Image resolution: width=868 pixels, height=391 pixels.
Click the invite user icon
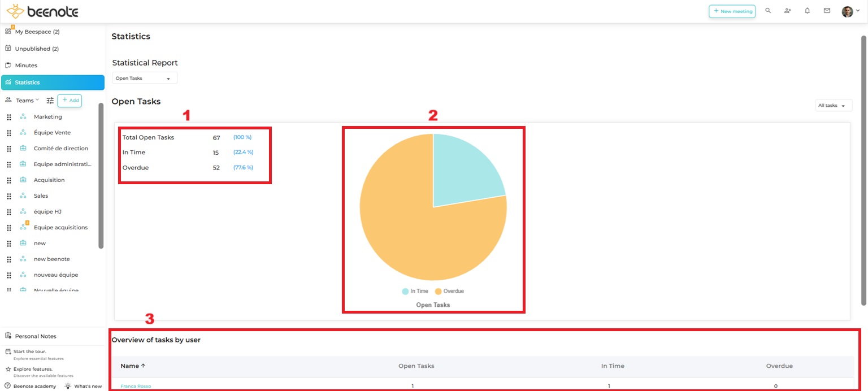pyautogui.click(x=787, y=10)
